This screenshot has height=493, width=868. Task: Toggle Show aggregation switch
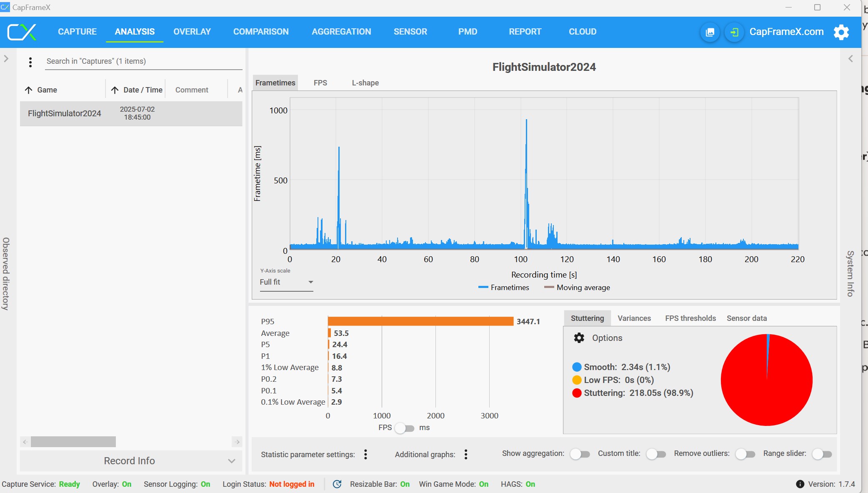pyautogui.click(x=580, y=454)
